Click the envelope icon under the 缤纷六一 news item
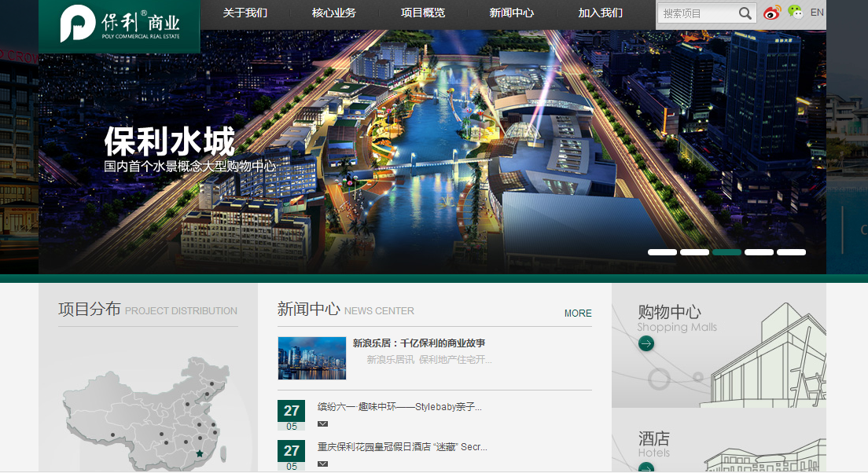This screenshot has width=868, height=473. click(322, 423)
